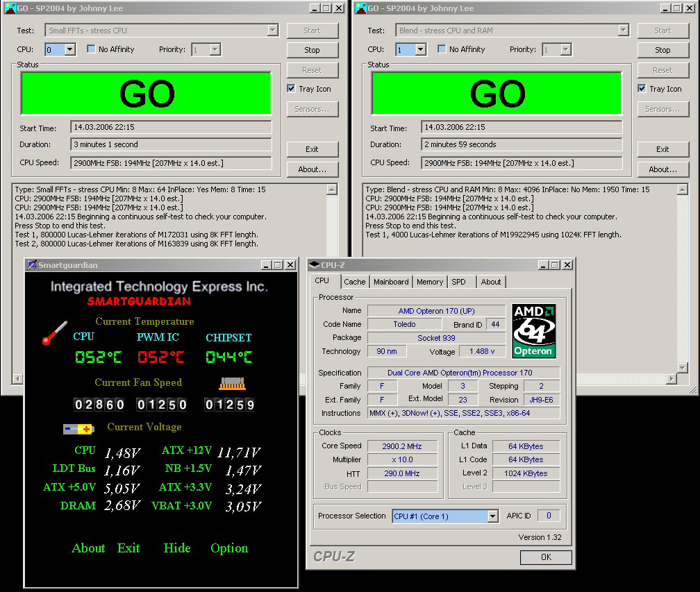Screen dimensions: 700x592
Task: Minimize the CPU-Z window
Action: tap(543, 265)
